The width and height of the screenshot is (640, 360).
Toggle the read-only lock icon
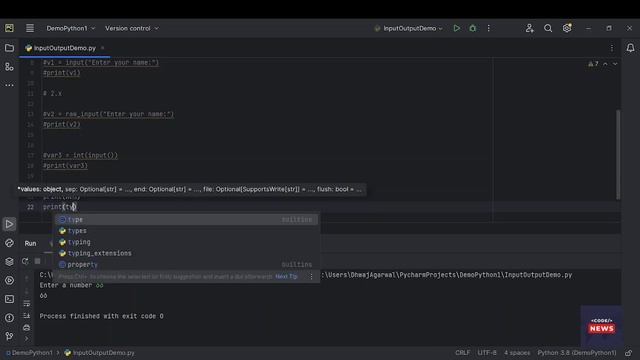pos(629,353)
